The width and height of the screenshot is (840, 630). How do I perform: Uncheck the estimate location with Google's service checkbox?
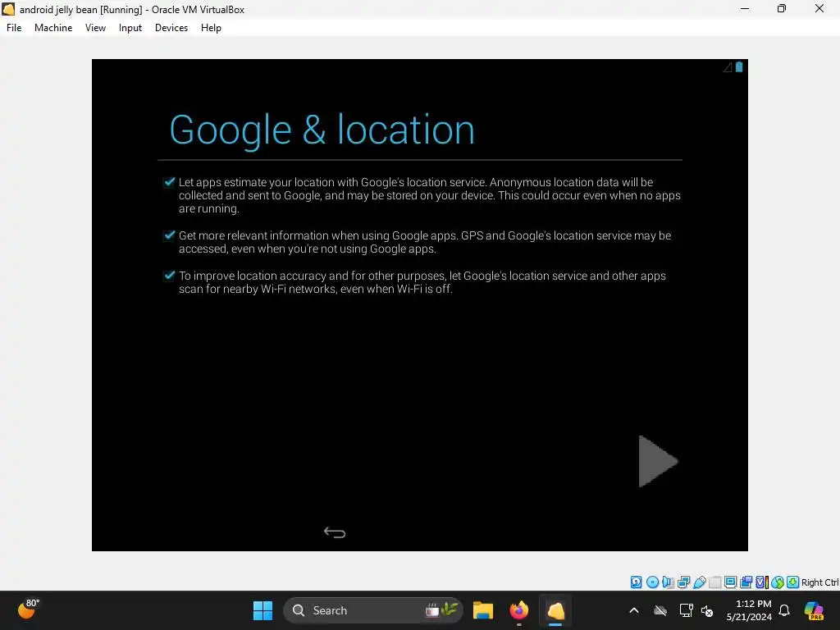click(x=169, y=182)
